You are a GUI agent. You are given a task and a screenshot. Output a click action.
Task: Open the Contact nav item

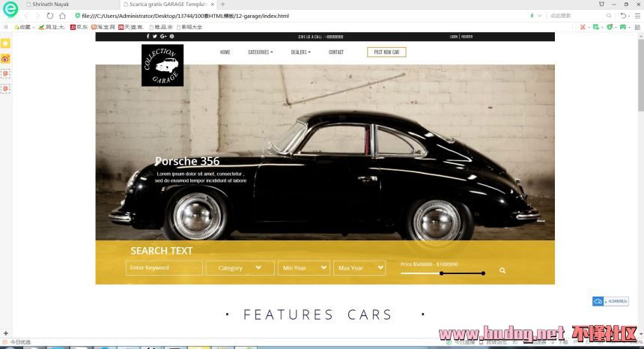336,52
